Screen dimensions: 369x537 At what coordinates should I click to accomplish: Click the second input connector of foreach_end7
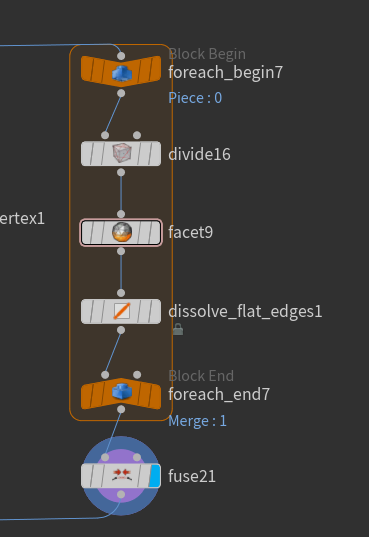pos(137,375)
